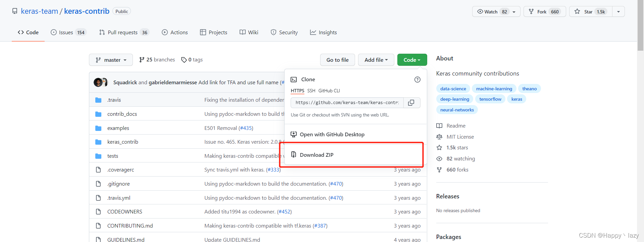Screen dimensions: 644x242
Task: Open the Code tab
Action: [x=28, y=33]
